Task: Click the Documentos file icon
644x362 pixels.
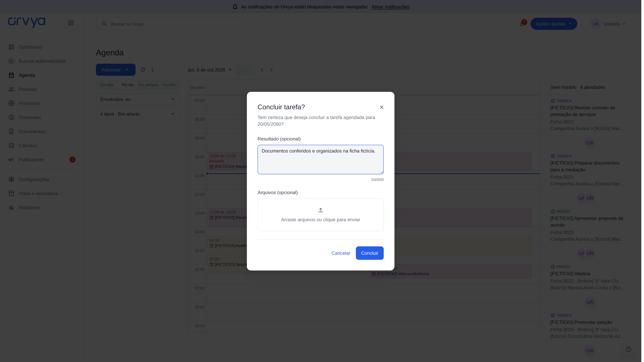Action: pos(11,131)
